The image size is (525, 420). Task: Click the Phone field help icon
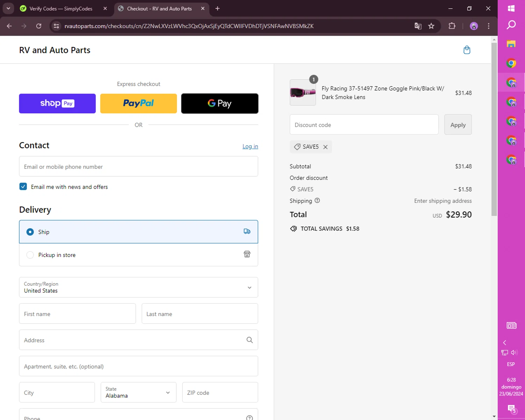[250, 418]
